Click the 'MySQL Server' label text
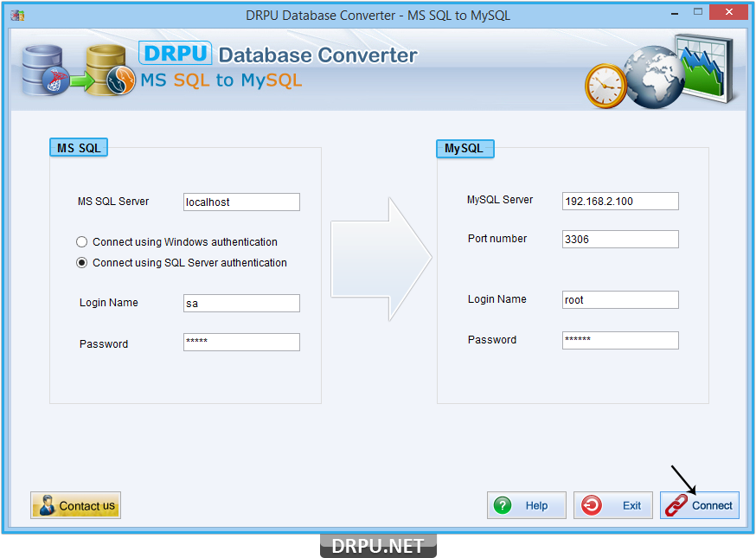The image size is (756, 558). tap(499, 200)
